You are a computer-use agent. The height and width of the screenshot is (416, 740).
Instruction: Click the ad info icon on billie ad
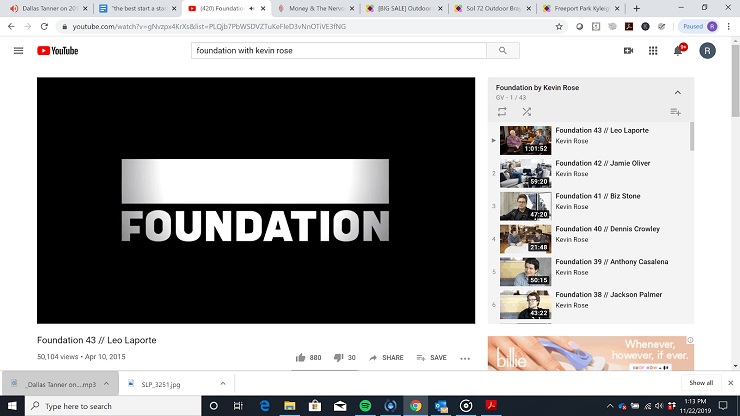(x=690, y=340)
